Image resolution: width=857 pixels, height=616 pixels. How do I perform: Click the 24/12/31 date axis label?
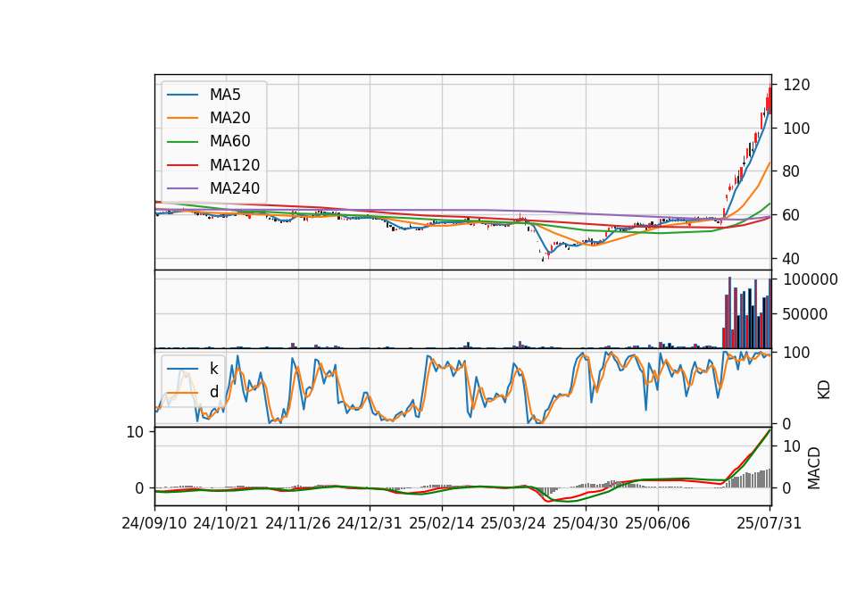370,523
